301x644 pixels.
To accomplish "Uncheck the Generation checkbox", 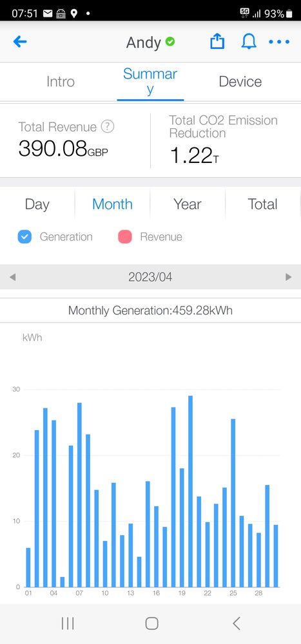I will tap(24, 237).
